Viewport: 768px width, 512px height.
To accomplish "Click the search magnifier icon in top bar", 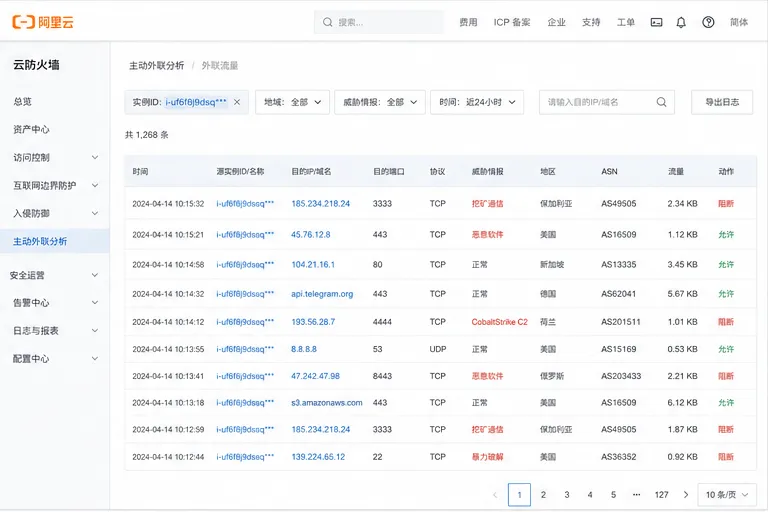I will [x=328, y=22].
